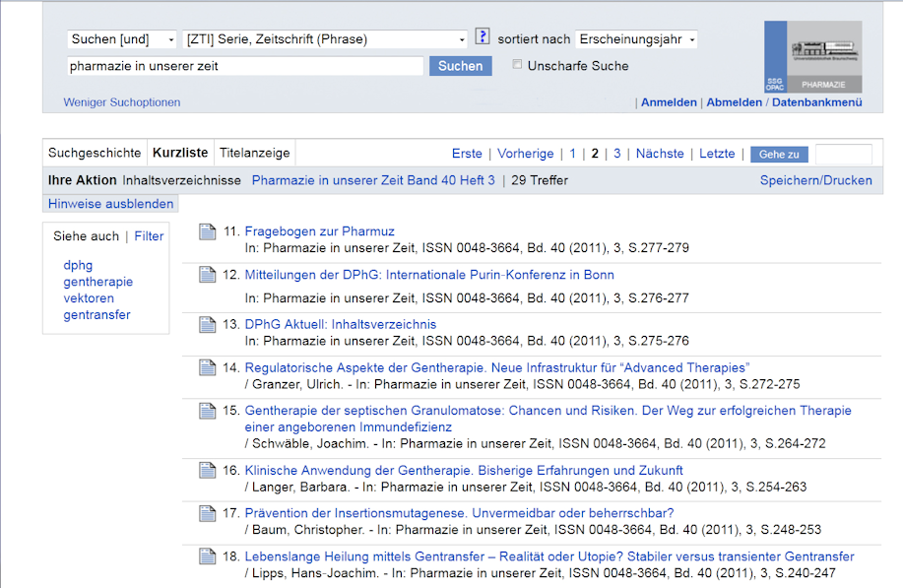This screenshot has width=903, height=588.
Task: Click the Gehe zu button
Action: (x=779, y=155)
